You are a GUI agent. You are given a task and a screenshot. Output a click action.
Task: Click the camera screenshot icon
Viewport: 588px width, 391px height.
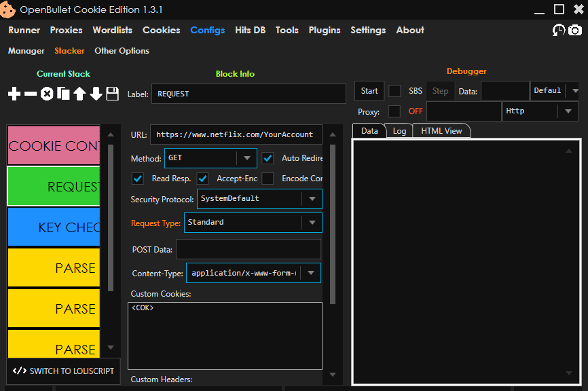coord(575,31)
